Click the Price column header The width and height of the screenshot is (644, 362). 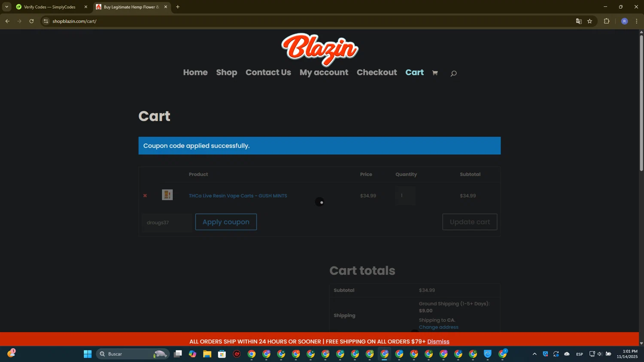pyautogui.click(x=366, y=174)
